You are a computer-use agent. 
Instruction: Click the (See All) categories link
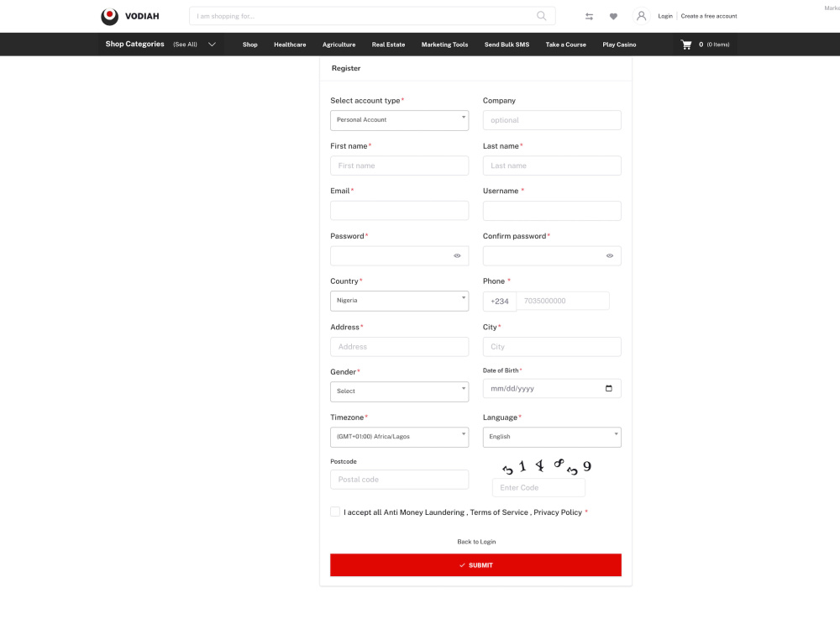pos(185,45)
